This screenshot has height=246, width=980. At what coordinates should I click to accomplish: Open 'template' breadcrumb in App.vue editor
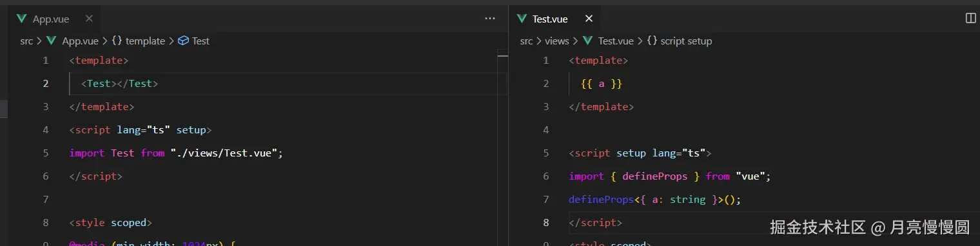tap(145, 41)
